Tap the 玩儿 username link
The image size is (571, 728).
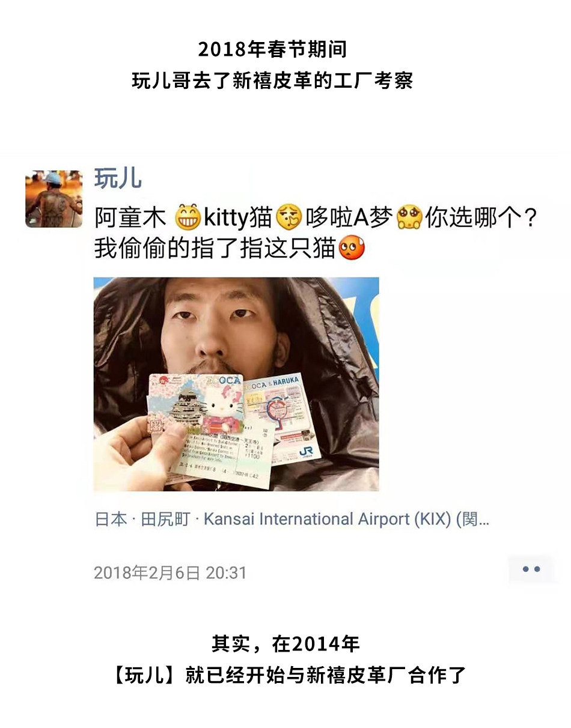point(118,179)
